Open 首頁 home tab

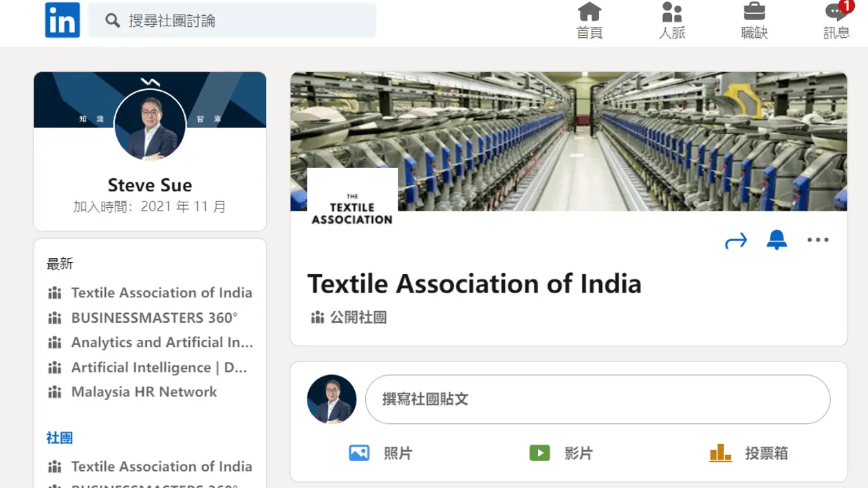pos(589,21)
